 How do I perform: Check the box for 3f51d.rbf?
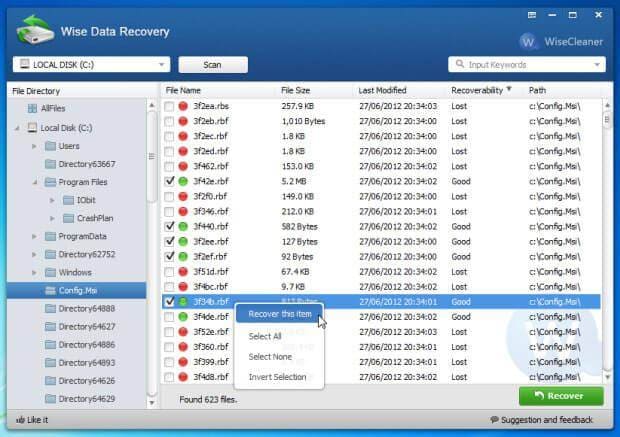pos(169,271)
